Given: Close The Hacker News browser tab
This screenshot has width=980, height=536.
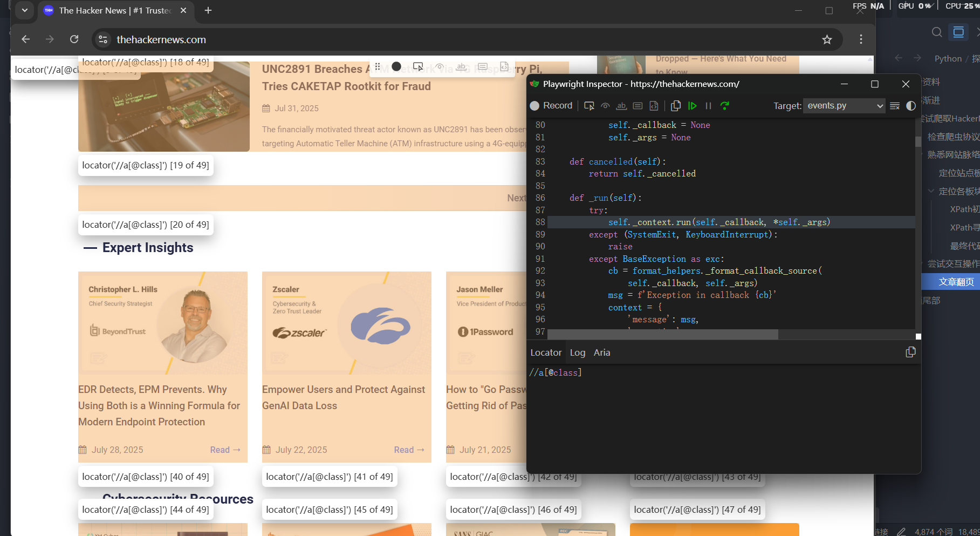Looking at the screenshot, I should [183, 10].
